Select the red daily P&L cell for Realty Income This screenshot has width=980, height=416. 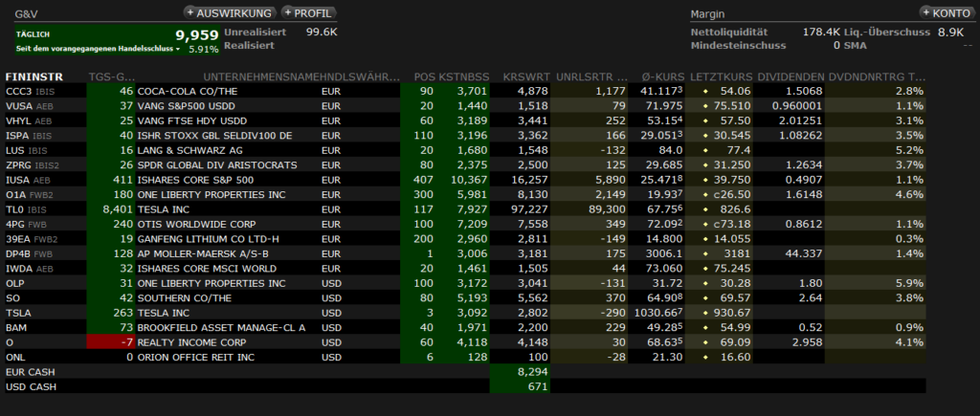110,342
